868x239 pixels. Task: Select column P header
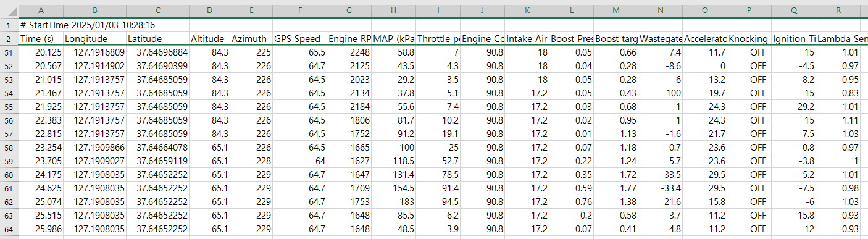pos(749,10)
